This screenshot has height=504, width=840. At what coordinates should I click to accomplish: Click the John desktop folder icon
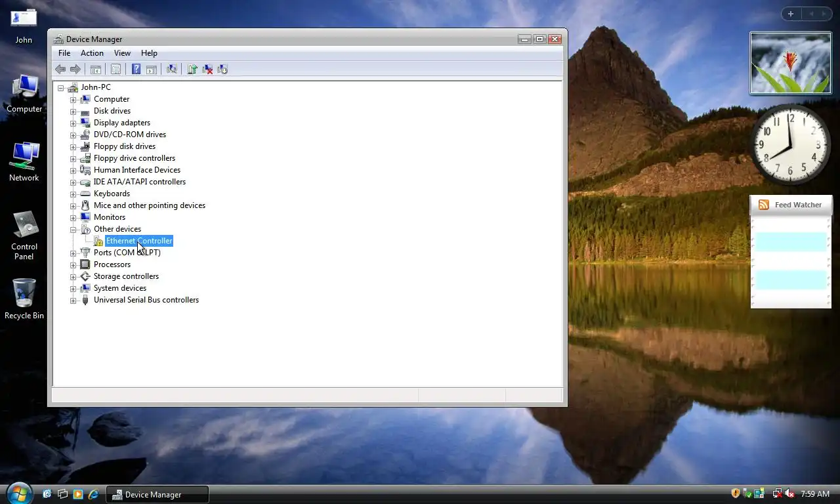24,19
